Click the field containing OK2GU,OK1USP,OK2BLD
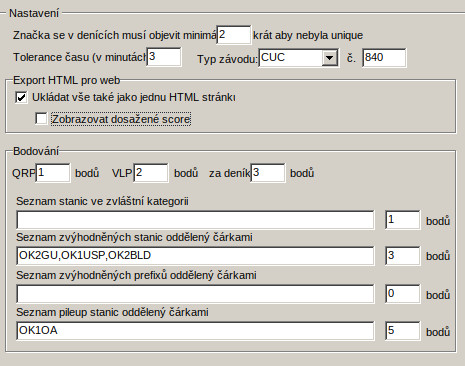 (195, 256)
